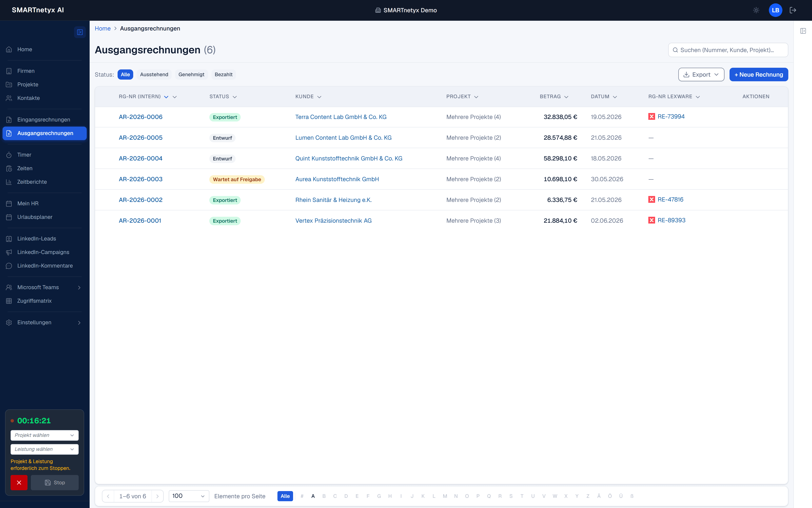This screenshot has width=812, height=508.
Task: Expand the Microsoft Teams submenu chevron
Action: [79, 287]
